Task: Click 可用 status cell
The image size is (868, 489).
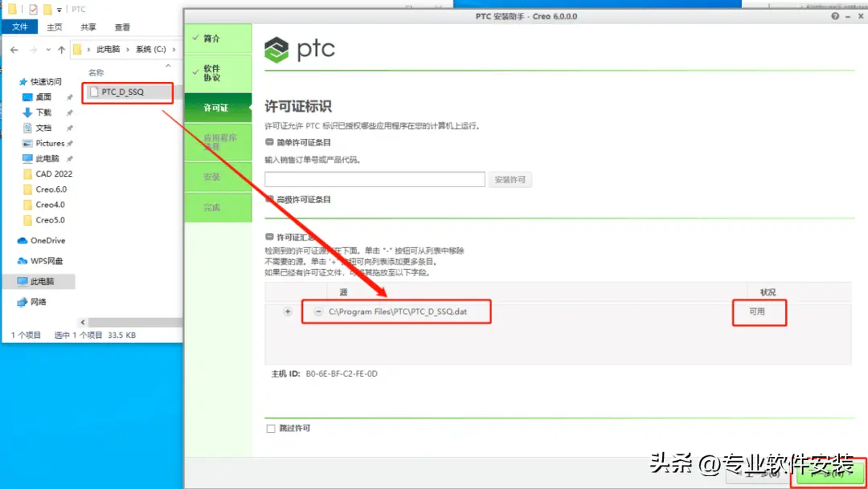Action: [757, 312]
